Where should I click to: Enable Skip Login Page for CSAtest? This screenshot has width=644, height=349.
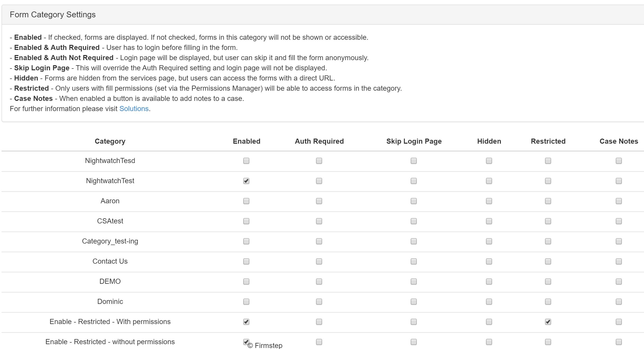point(413,221)
